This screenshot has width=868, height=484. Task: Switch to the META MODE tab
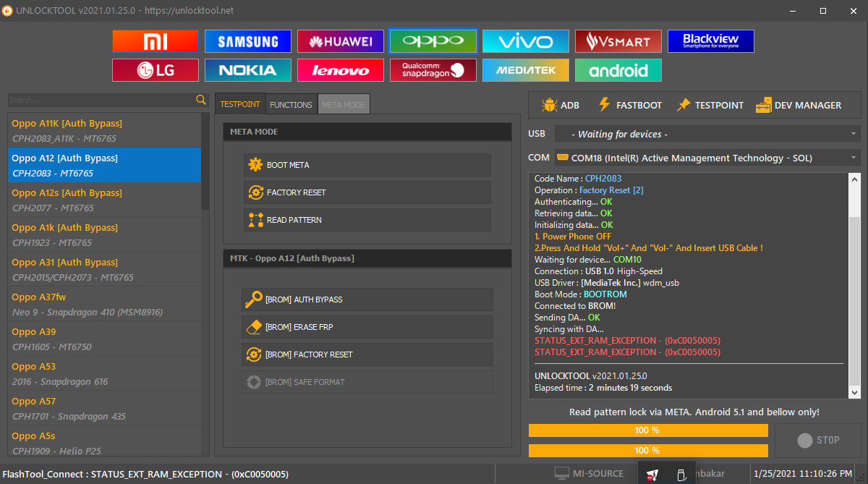click(344, 104)
